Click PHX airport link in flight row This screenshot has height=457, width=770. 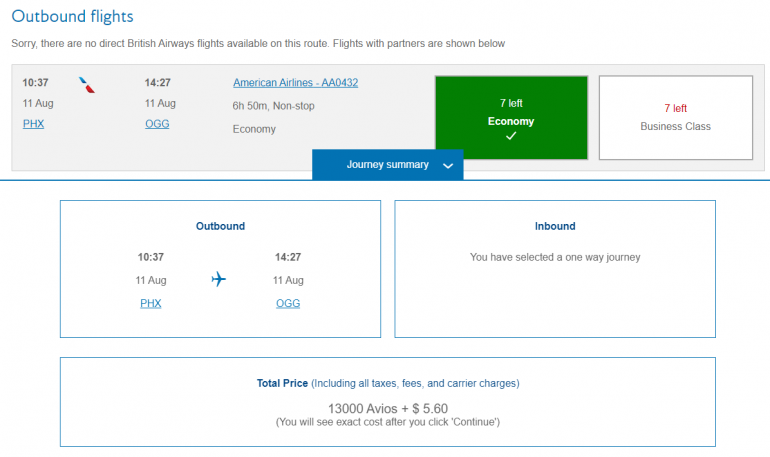pos(33,124)
